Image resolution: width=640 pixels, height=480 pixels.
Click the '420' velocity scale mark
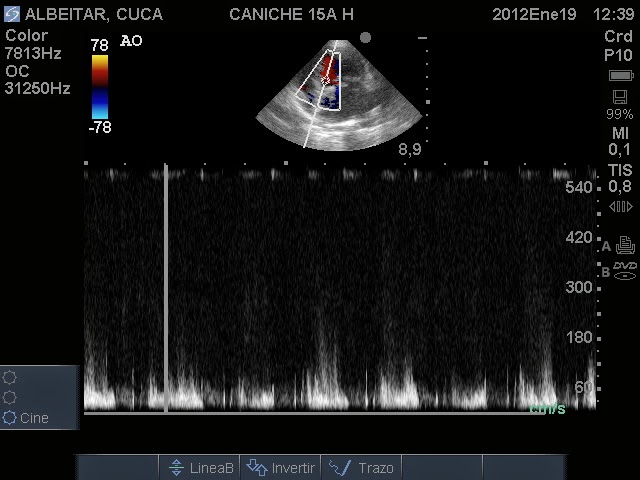click(579, 237)
